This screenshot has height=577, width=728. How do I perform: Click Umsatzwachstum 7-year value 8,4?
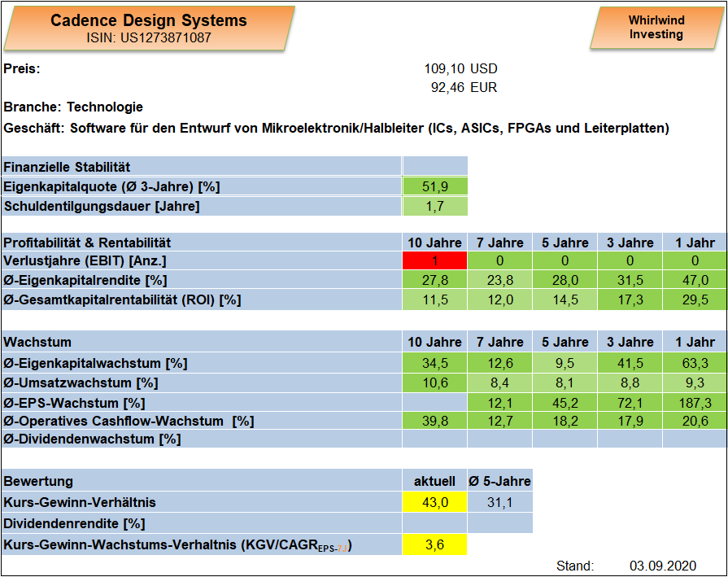click(500, 382)
